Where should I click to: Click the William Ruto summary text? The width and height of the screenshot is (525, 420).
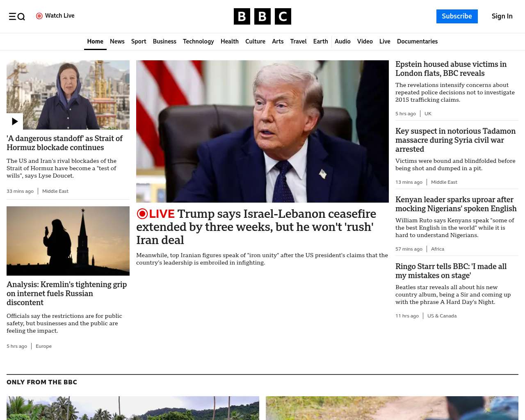[x=454, y=228]
